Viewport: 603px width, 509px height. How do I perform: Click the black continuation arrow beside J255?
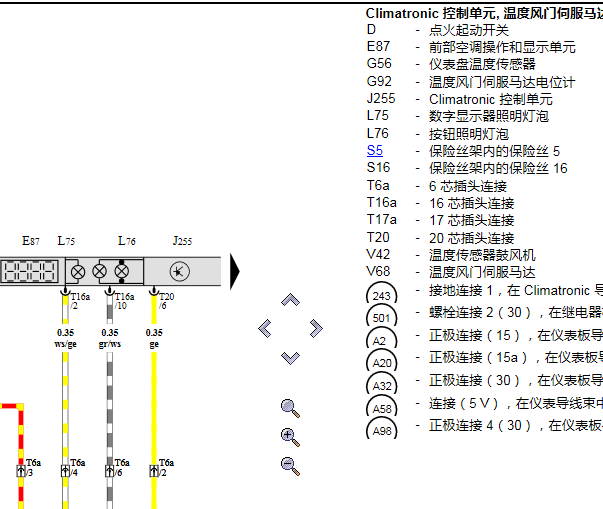coord(235,271)
